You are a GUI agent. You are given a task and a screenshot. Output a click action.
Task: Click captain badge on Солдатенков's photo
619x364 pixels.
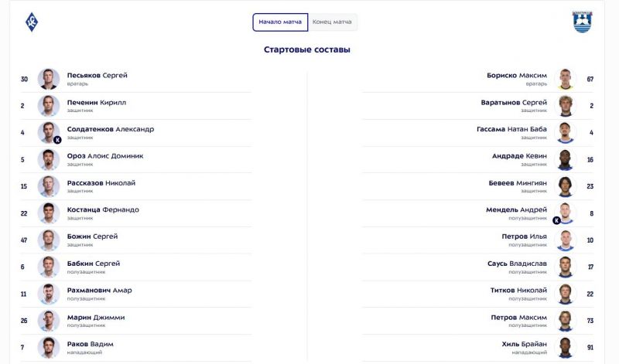(57, 140)
